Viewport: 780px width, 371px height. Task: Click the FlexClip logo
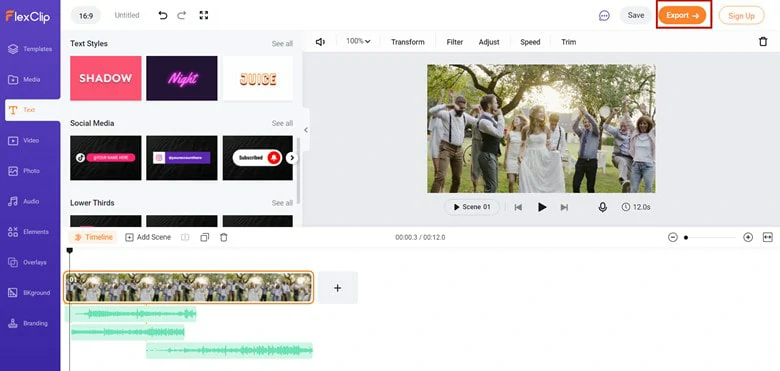click(x=28, y=16)
